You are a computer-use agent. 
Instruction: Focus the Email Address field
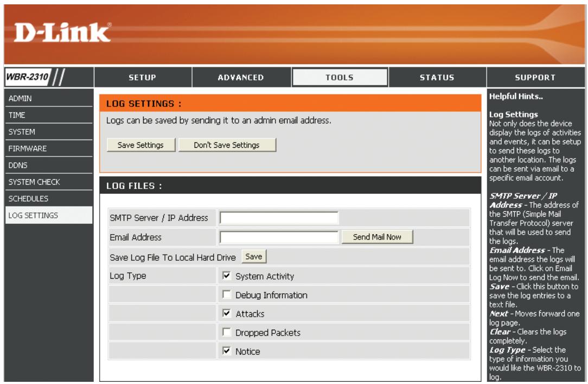point(279,237)
